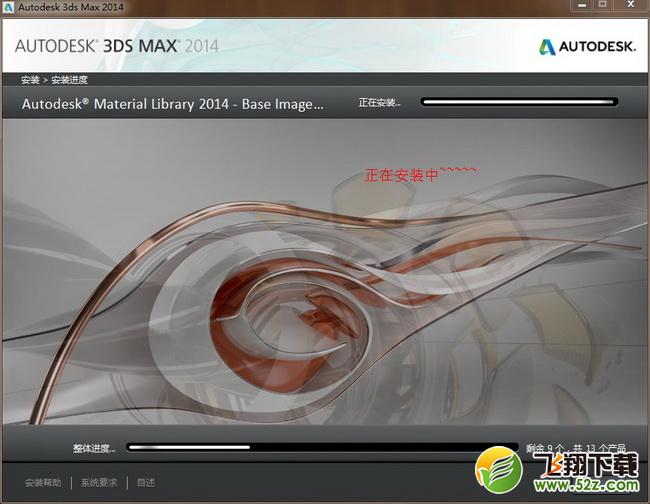Click the 正在安装 component progress bar

pos(519,102)
